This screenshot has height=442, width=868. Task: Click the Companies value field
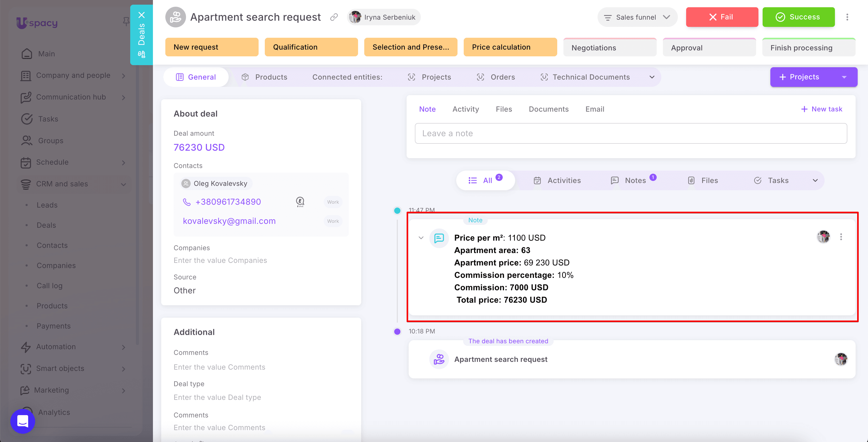[220, 261]
